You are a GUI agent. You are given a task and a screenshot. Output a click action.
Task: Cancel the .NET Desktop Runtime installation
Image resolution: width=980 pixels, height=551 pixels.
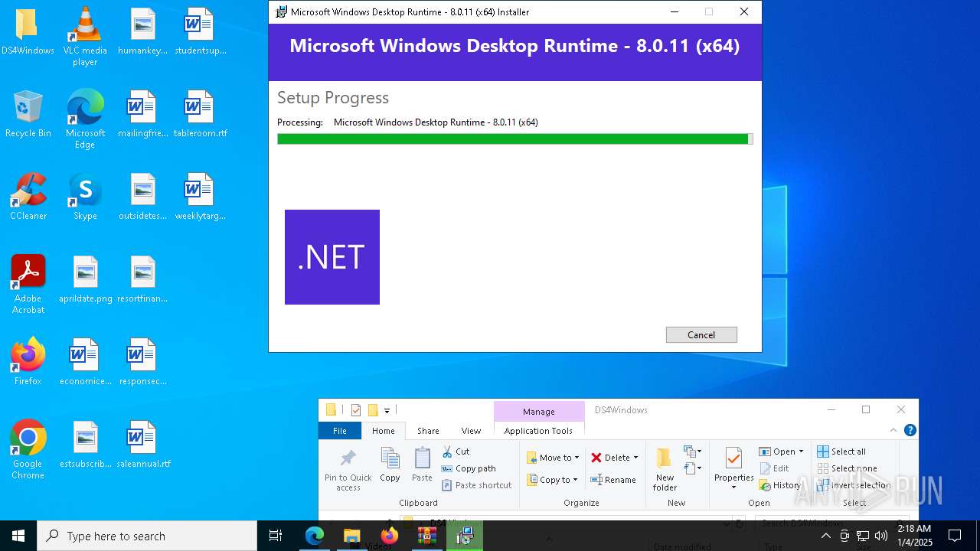pyautogui.click(x=701, y=334)
